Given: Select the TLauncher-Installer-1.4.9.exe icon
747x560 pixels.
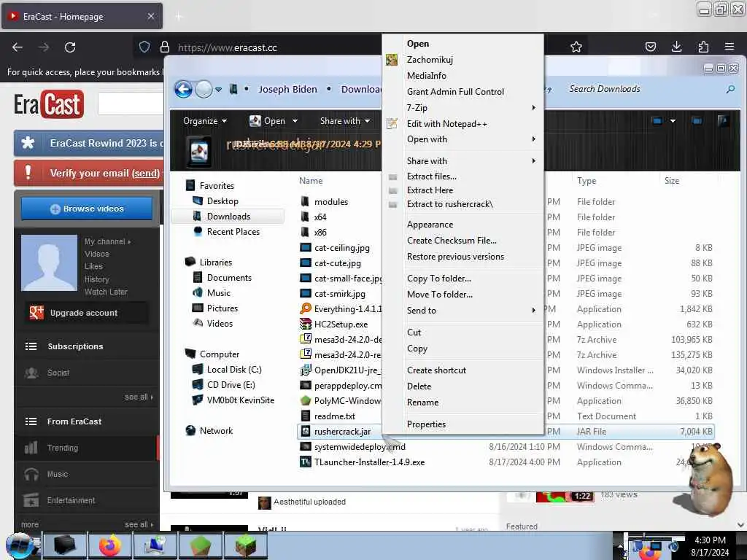Looking at the screenshot, I should 306,462.
